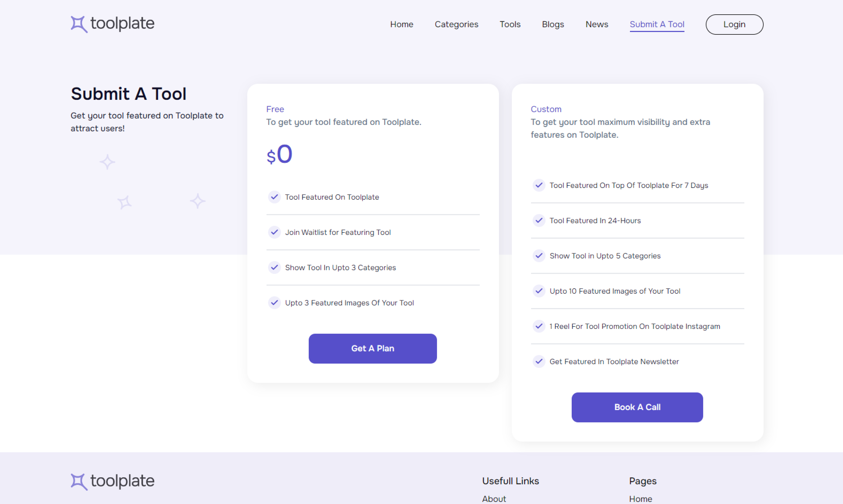Click the Get A Plan button
The width and height of the screenshot is (843, 504).
coord(373,348)
